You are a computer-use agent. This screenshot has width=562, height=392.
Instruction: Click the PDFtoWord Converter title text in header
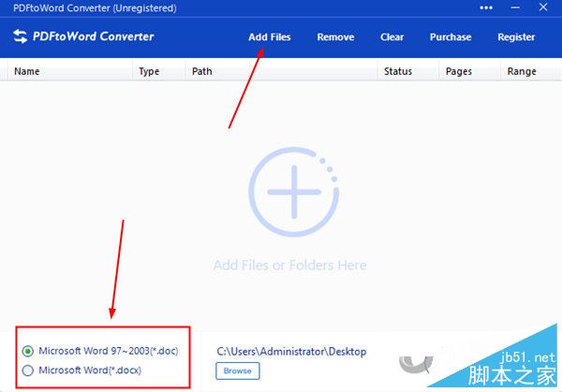pyautogui.click(x=93, y=36)
